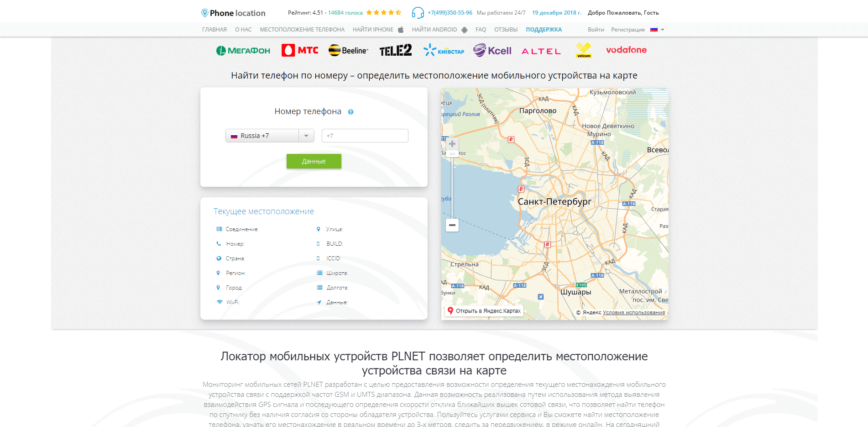Viewport: 868px width, 427px height.
Task: Click the info icon beside Номер телефона
Action: [x=350, y=112]
